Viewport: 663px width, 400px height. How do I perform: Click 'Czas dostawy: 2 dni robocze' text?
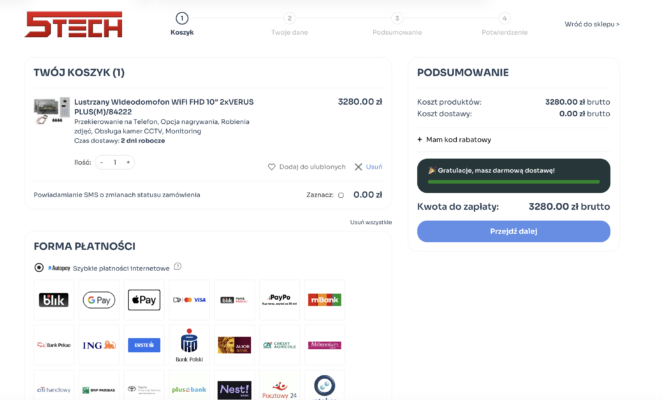[x=120, y=141]
